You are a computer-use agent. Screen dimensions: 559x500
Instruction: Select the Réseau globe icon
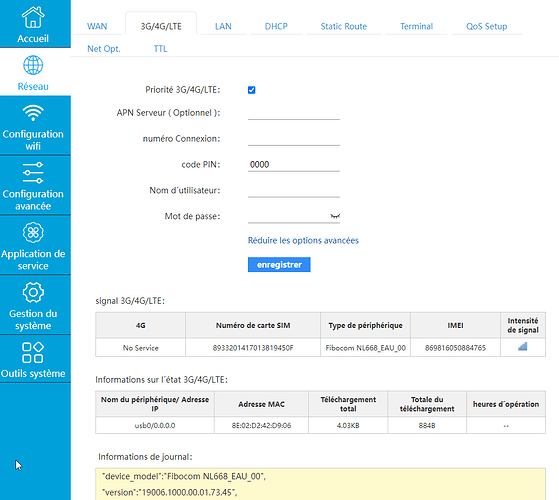[x=33, y=65]
